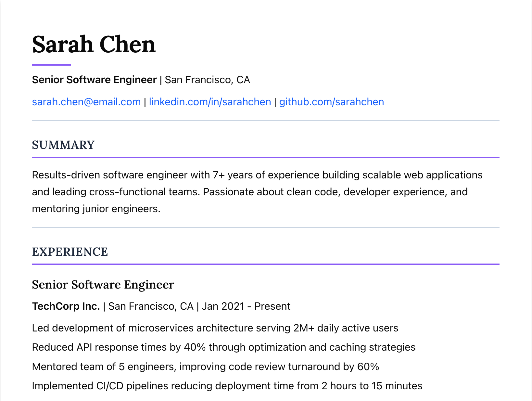The width and height of the screenshot is (532, 401).
Task: Click the Senior Software Engineer role heading under Experience
Action: point(103,285)
